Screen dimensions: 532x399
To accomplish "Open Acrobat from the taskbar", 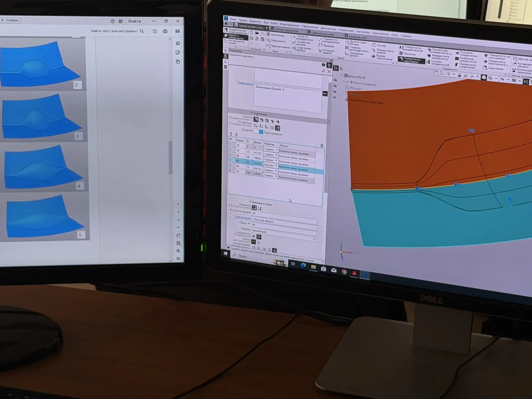I will [x=354, y=273].
